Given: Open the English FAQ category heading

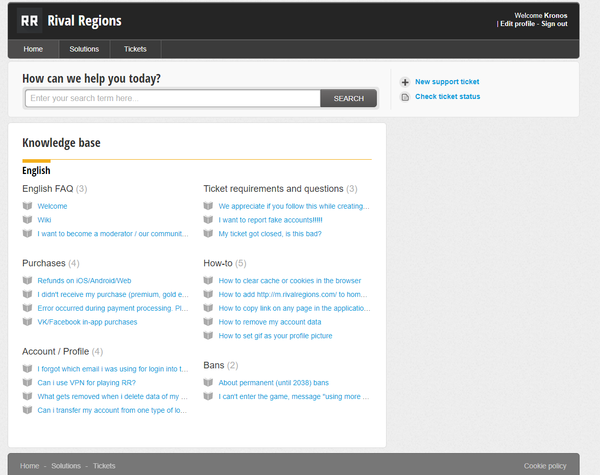Looking at the screenshot, I should (x=48, y=188).
